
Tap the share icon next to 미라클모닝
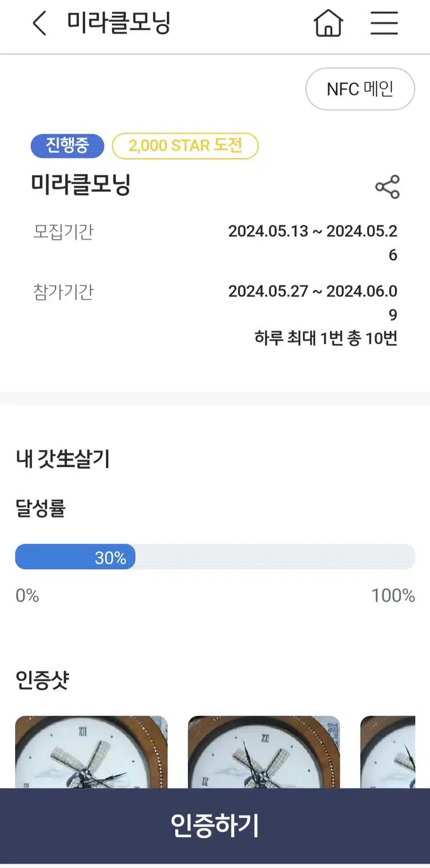click(x=387, y=187)
